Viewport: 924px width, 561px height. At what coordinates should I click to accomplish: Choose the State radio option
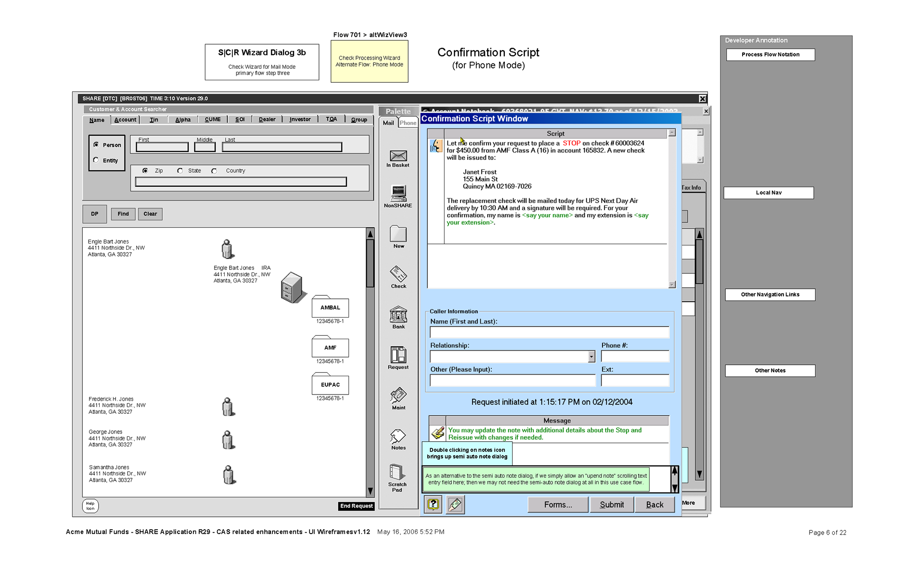pos(180,171)
